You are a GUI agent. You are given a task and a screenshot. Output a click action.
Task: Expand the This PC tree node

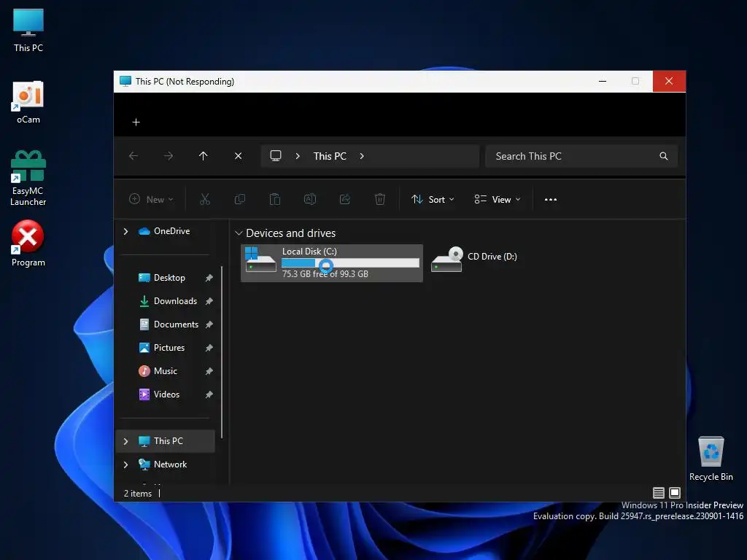[x=125, y=441]
